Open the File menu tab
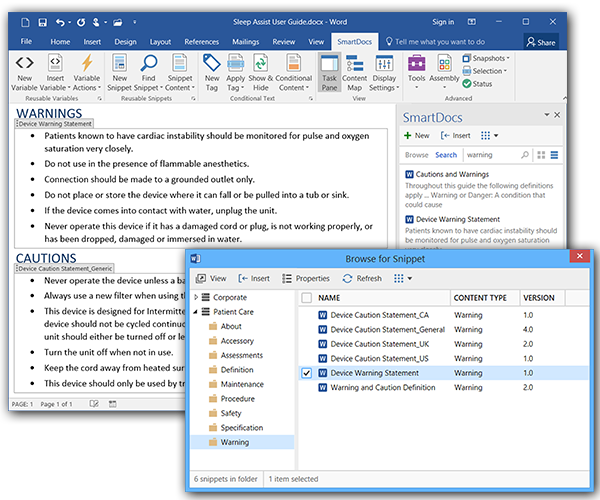 26,41
